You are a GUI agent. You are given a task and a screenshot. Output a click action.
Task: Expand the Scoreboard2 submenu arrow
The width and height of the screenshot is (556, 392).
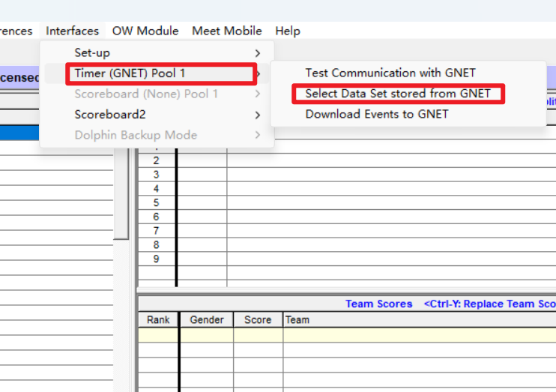tap(258, 115)
